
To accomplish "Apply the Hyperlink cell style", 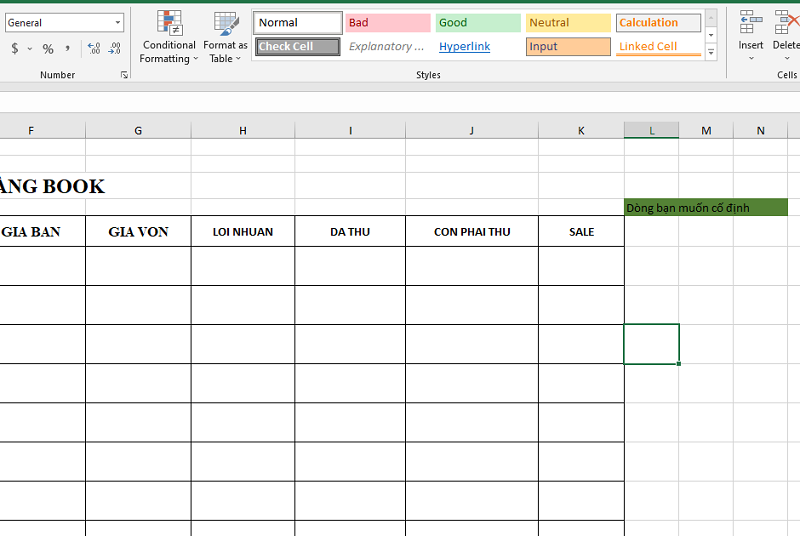I will coord(478,46).
